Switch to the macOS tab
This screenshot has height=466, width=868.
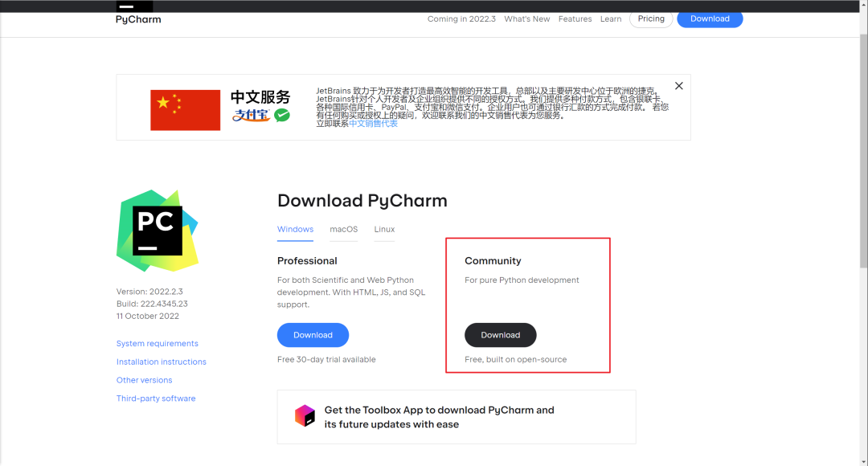coord(344,229)
